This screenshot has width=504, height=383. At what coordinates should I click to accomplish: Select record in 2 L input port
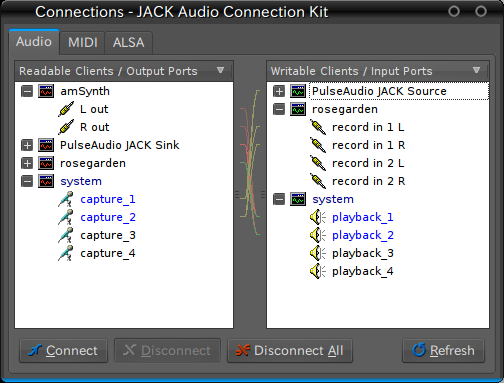pyautogui.click(x=368, y=163)
